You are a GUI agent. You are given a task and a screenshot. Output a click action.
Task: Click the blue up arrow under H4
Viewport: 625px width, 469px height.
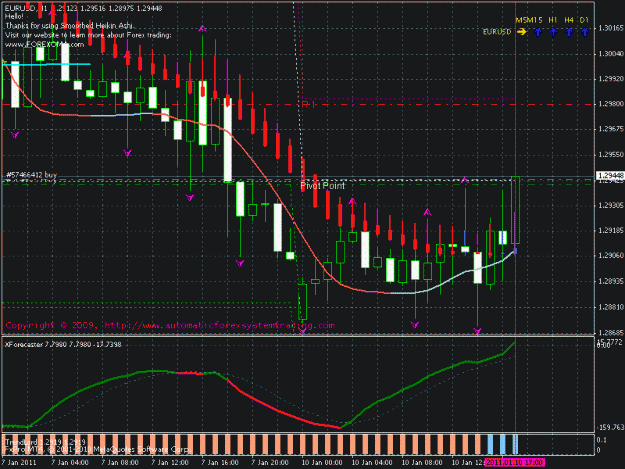pyautogui.click(x=569, y=32)
